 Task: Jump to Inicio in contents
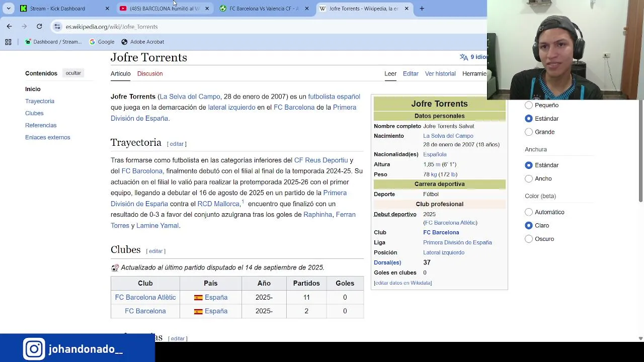coord(33,89)
